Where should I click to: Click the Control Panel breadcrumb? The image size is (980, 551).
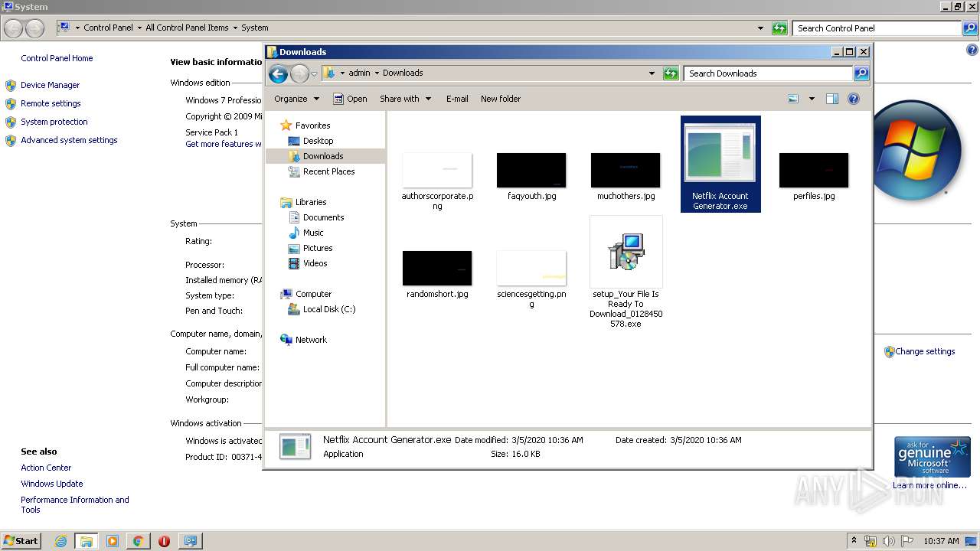pyautogui.click(x=108, y=28)
